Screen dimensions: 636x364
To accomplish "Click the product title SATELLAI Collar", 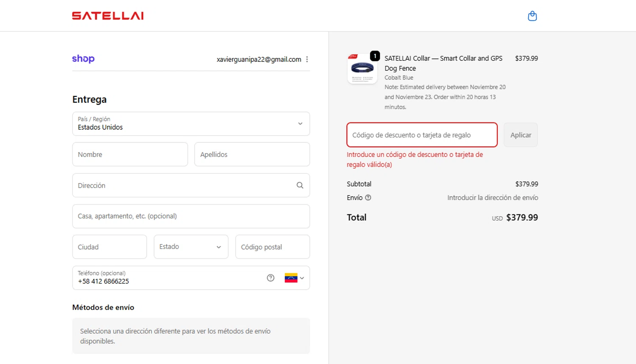I will [444, 63].
